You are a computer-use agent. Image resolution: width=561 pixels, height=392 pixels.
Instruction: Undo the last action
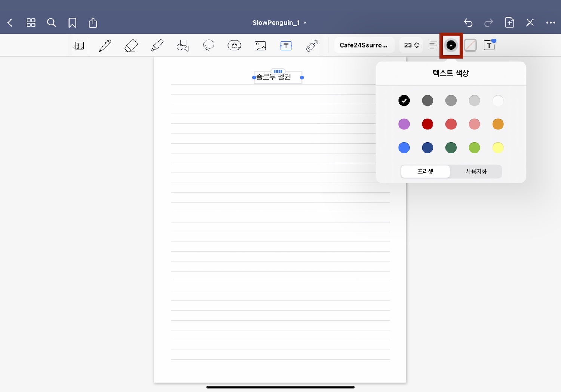(x=468, y=23)
